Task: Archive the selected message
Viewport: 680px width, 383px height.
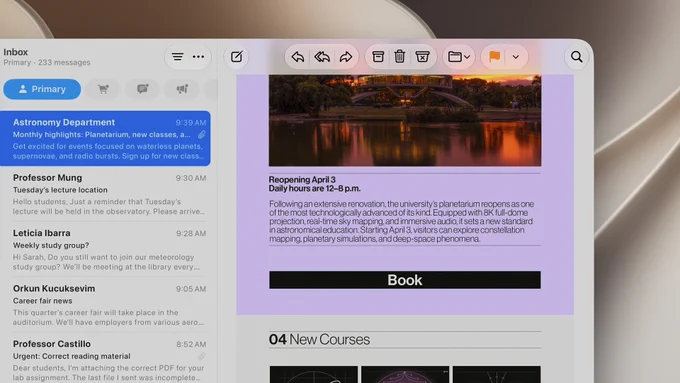Action: tap(378, 57)
